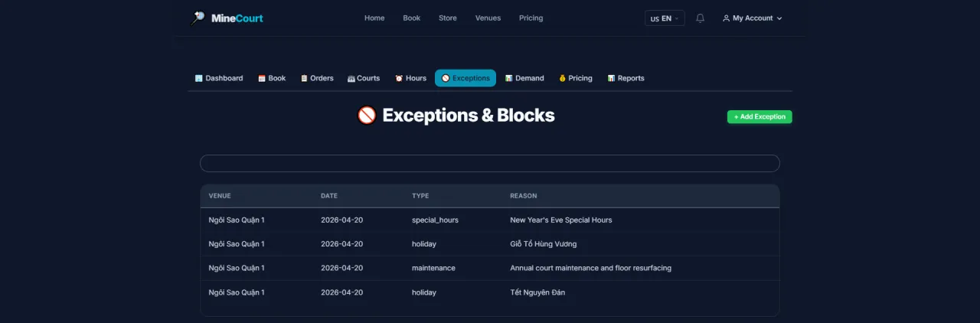Click date in the maintenance row

341,268
